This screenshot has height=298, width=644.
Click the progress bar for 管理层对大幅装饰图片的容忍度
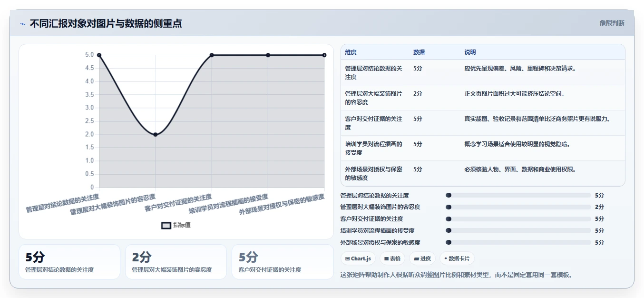click(518, 207)
